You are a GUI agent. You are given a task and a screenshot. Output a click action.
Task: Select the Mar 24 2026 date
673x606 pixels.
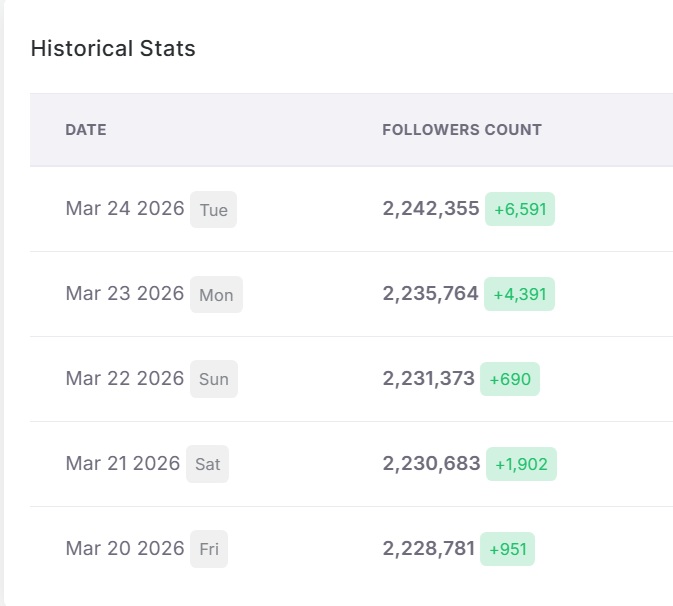click(125, 209)
